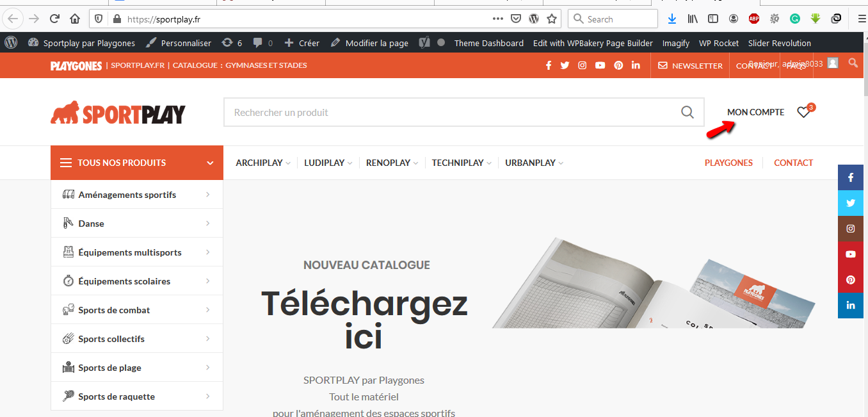View updates count in admin bar

point(232,43)
